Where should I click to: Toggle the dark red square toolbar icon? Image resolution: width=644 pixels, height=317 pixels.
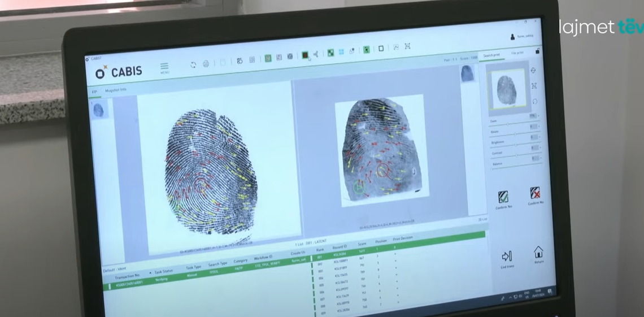point(305,55)
